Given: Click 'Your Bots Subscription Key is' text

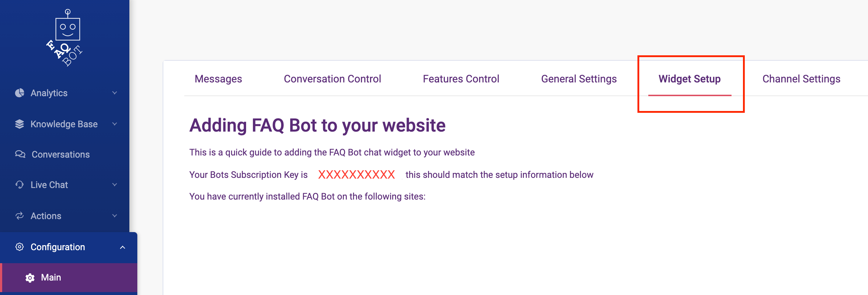Looking at the screenshot, I should (248, 175).
